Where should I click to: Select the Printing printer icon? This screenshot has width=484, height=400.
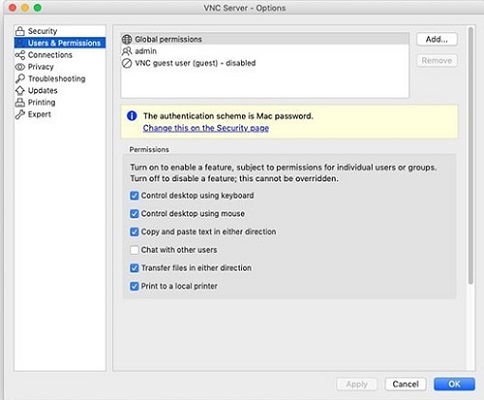click(x=20, y=102)
